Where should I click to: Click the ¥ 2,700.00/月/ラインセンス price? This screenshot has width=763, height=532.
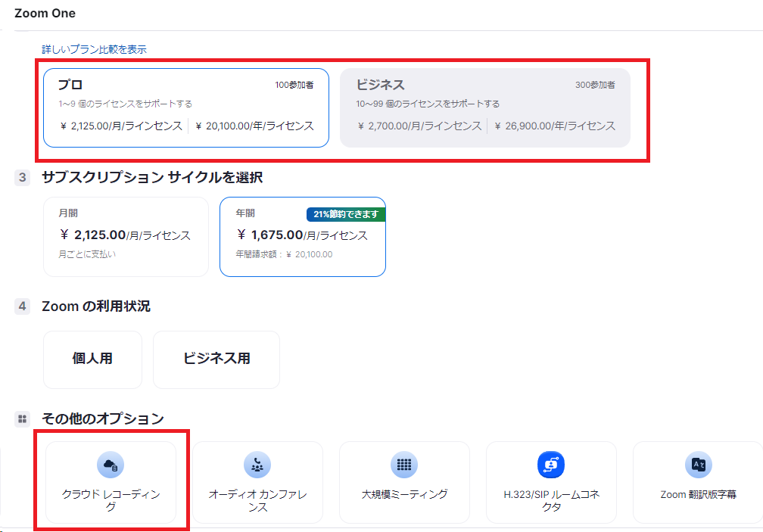click(419, 126)
